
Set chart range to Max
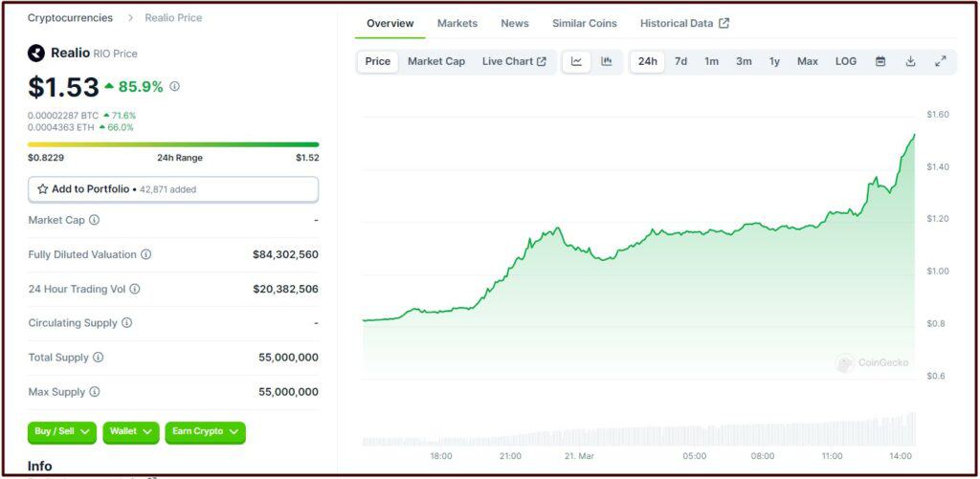(x=808, y=61)
